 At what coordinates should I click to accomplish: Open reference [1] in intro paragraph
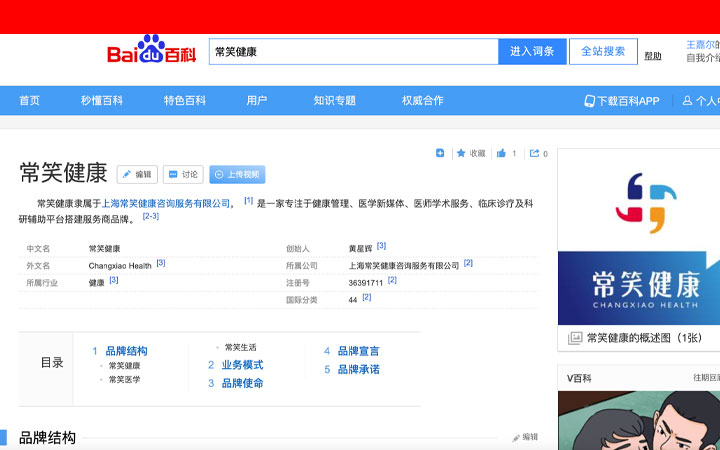point(248,200)
